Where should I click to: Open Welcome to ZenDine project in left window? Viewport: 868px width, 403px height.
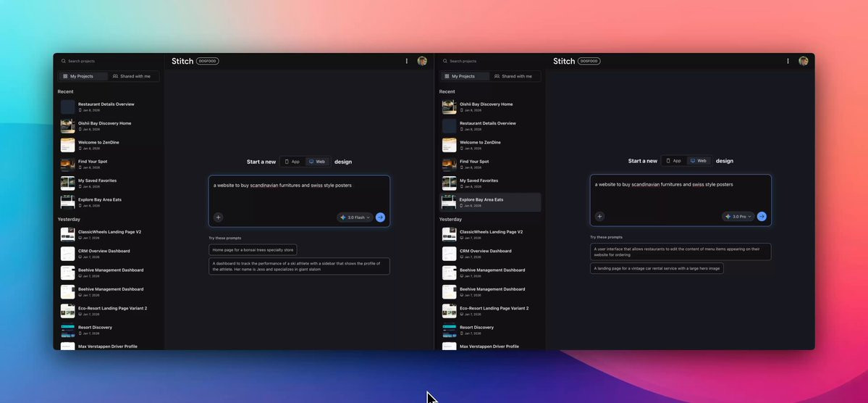(109, 145)
